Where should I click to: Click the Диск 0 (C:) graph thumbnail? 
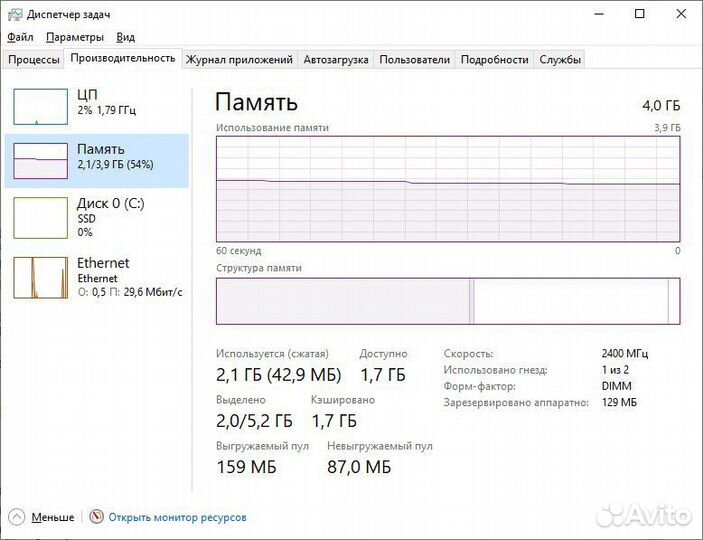(41, 218)
